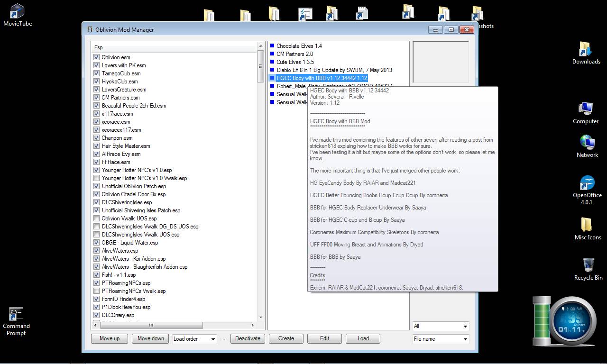Uncheck Oblivion.esm in the Esp list
This screenshot has width=607, height=364.
(96, 57)
